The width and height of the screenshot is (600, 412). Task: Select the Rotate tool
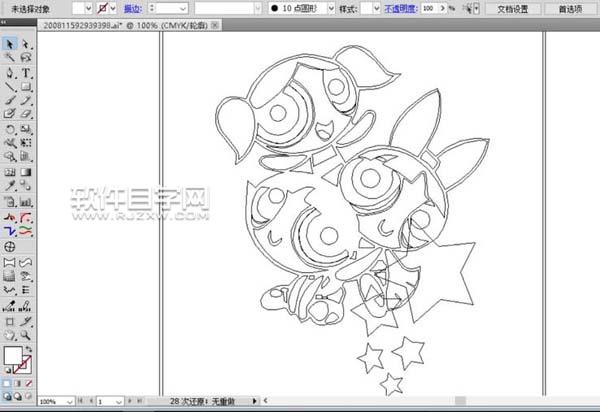(10, 129)
